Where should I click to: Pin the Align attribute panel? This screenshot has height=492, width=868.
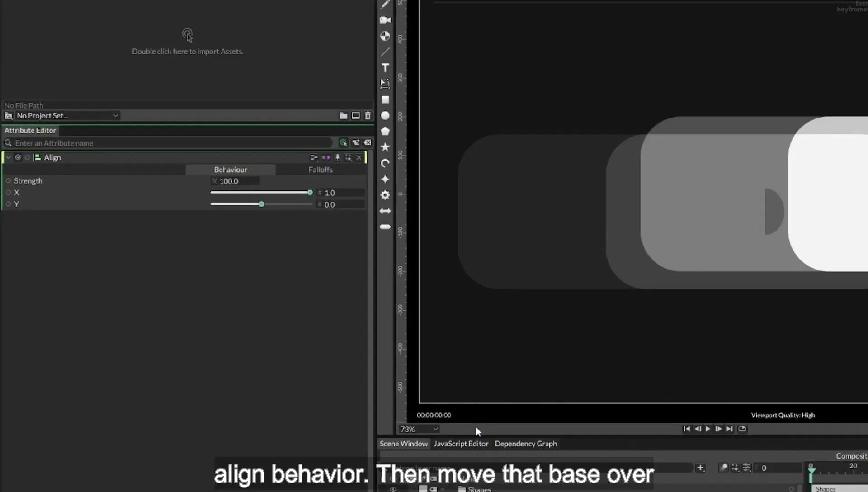tap(337, 157)
